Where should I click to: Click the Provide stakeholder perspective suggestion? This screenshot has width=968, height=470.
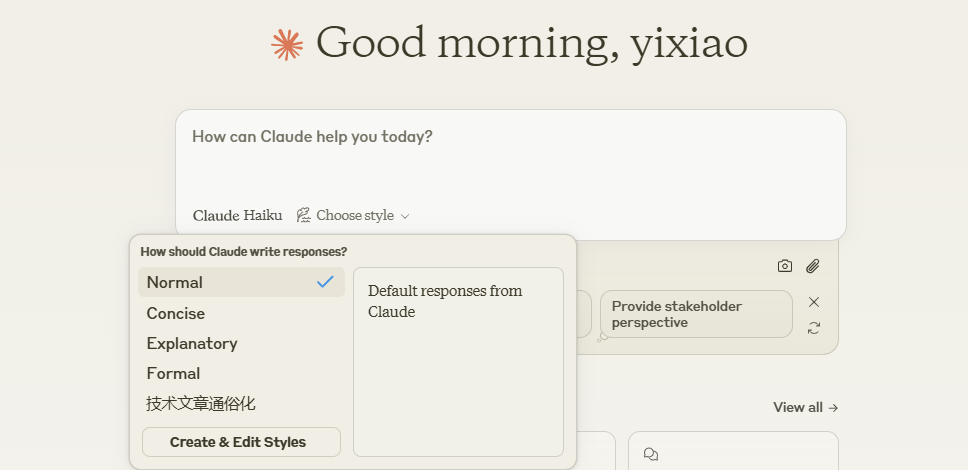coord(696,314)
